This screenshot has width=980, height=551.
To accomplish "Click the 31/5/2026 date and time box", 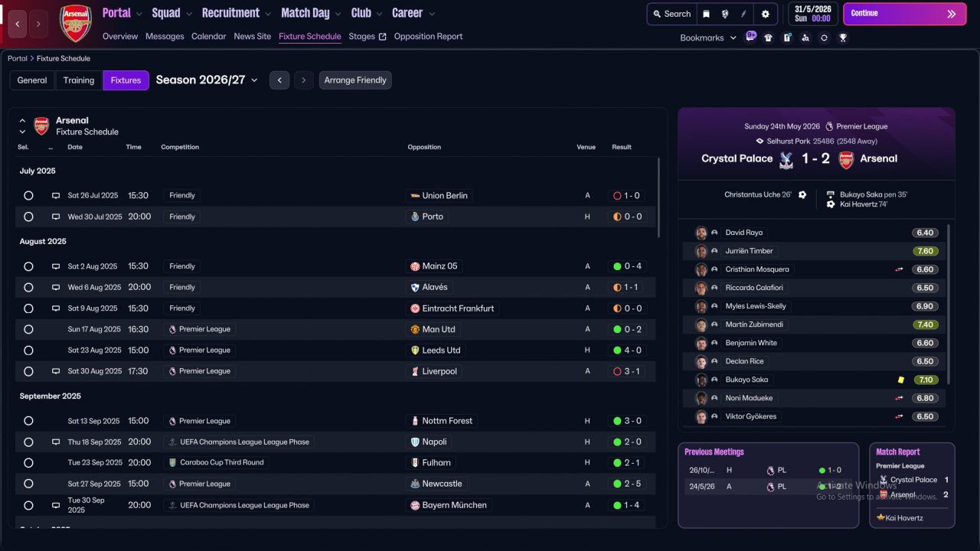I will pos(813,14).
